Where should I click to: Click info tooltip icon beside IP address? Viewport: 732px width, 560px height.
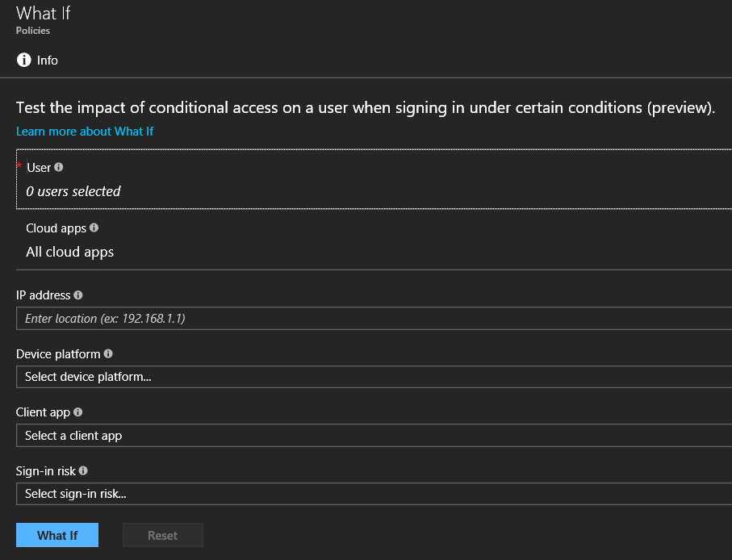(78, 295)
